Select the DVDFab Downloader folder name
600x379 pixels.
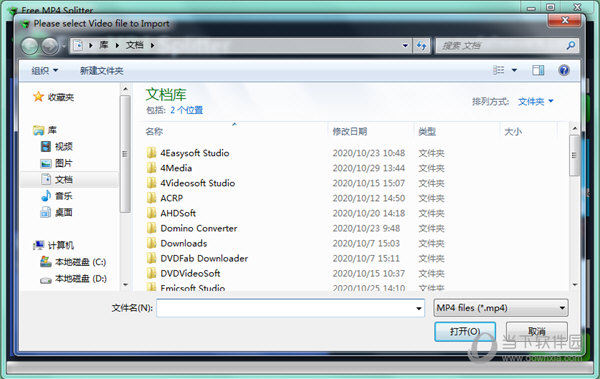pyautogui.click(x=204, y=258)
